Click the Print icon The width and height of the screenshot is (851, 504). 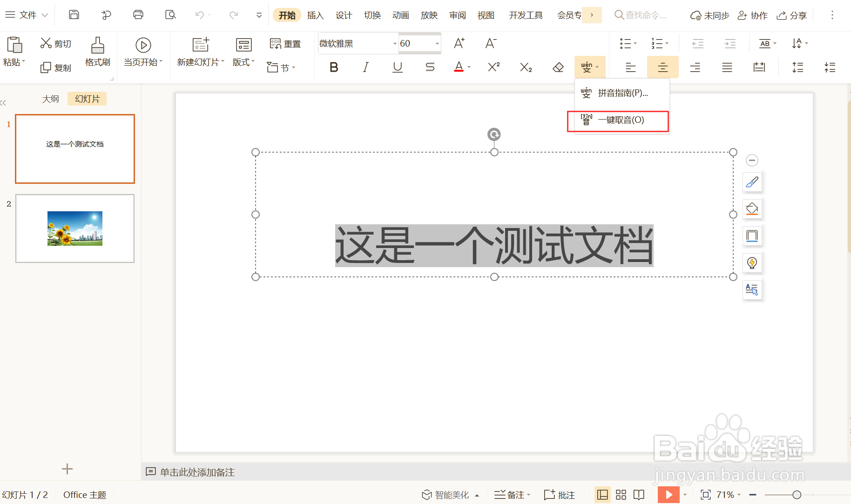click(x=138, y=15)
